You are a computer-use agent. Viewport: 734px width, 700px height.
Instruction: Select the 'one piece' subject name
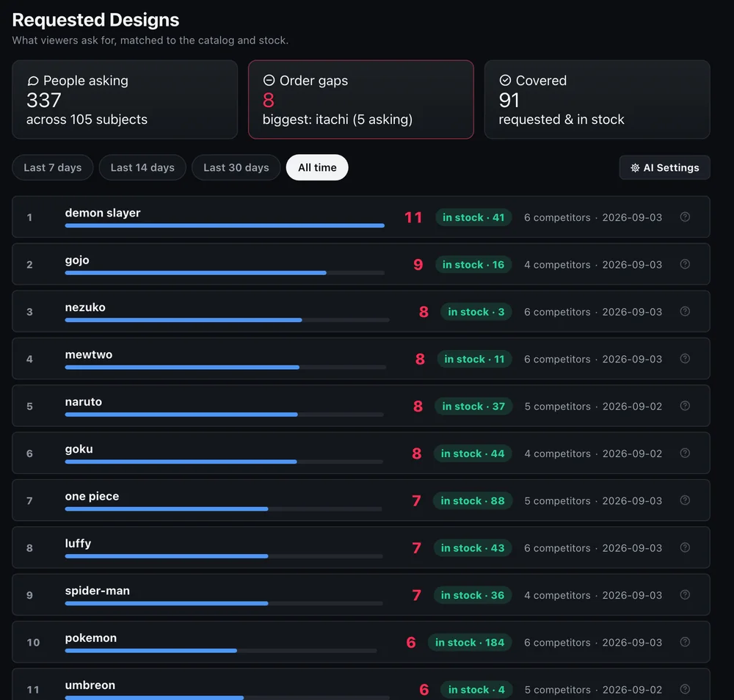coord(92,497)
